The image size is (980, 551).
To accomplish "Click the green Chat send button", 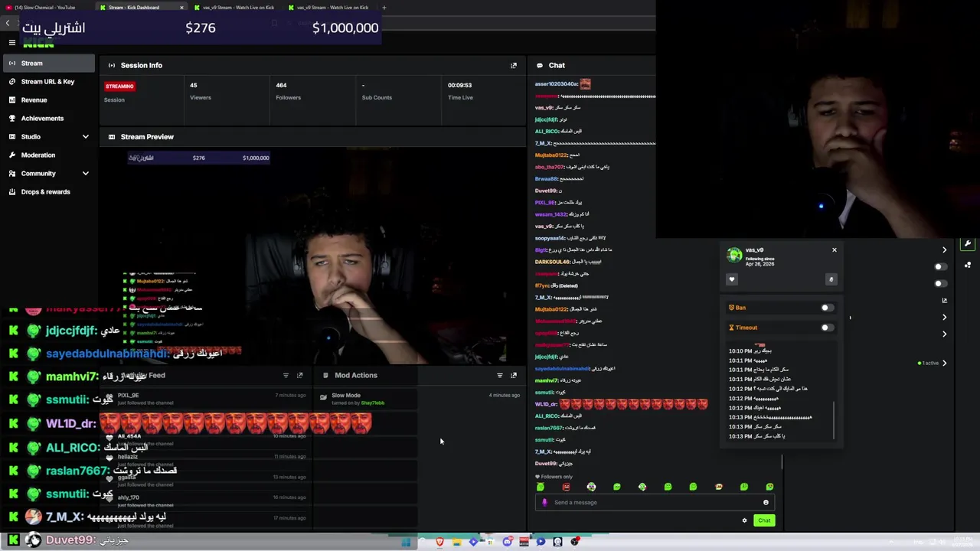I will (764, 520).
